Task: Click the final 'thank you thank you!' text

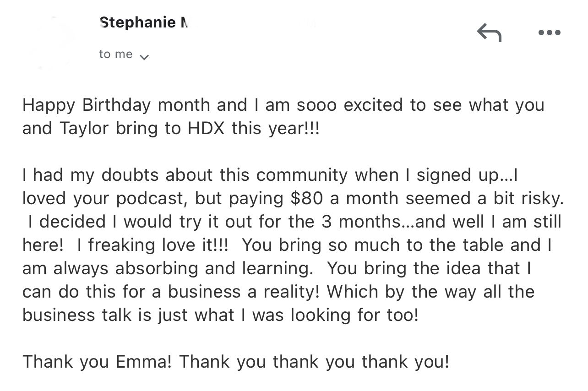Action: pos(361,362)
